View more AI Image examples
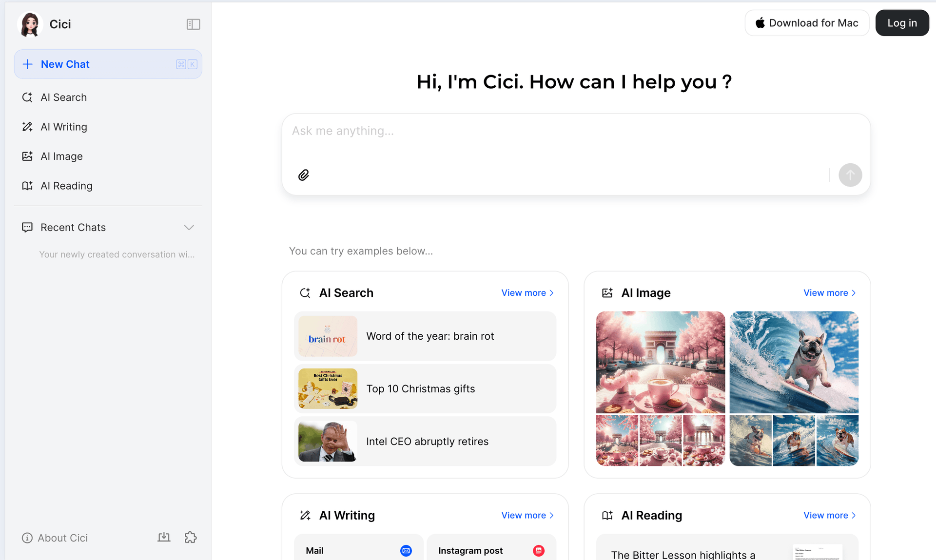Screen dimensions: 936x560 coord(830,293)
